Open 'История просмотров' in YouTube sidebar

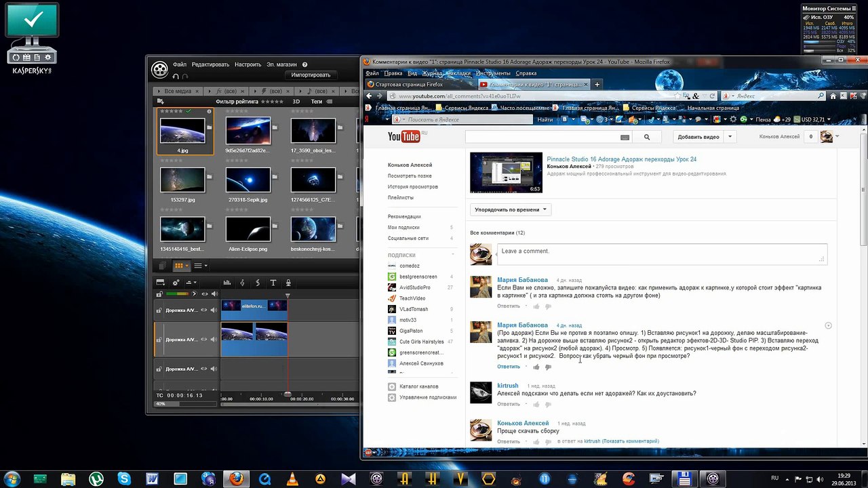413,186
